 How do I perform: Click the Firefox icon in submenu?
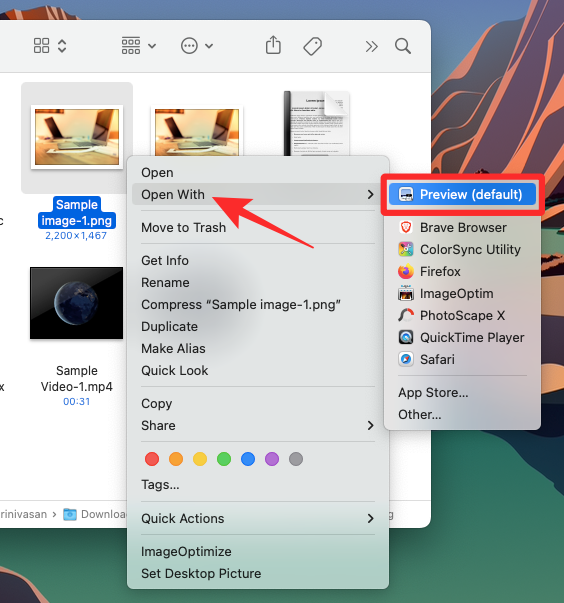click(406, 271)
